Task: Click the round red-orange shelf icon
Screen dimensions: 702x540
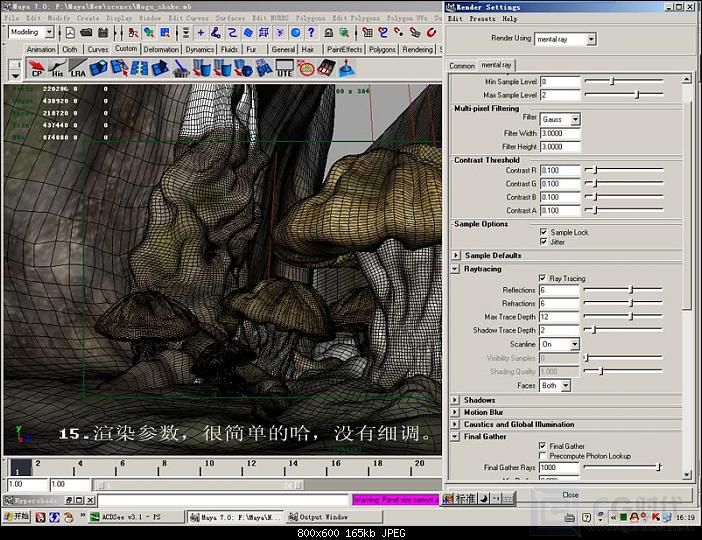Action: click(x=305, y=69)
